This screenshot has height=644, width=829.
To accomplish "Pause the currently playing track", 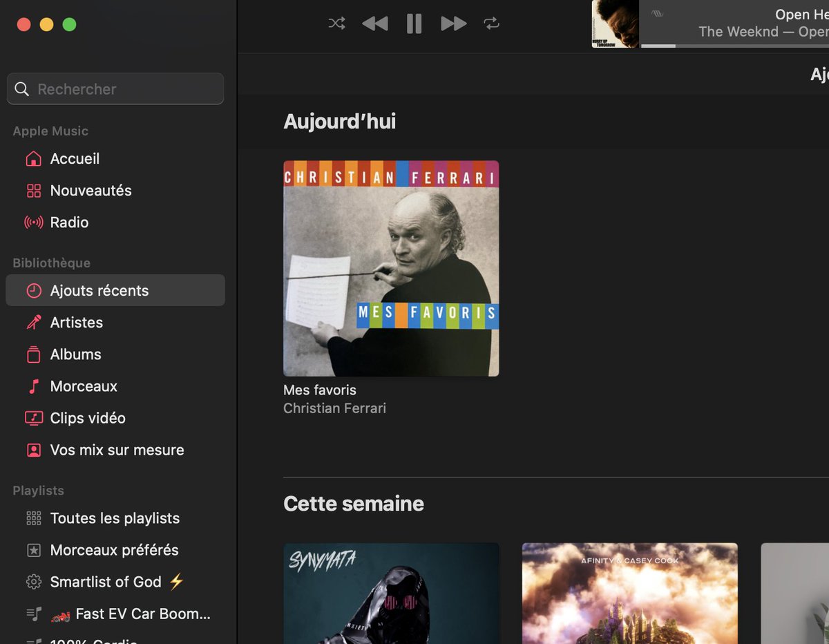I will 413,23.
